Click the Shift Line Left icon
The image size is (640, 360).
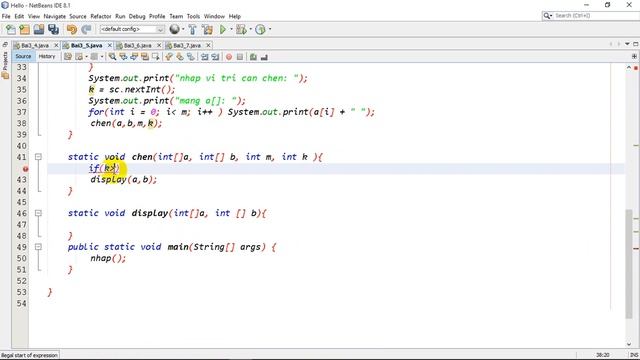pos(204,57)
